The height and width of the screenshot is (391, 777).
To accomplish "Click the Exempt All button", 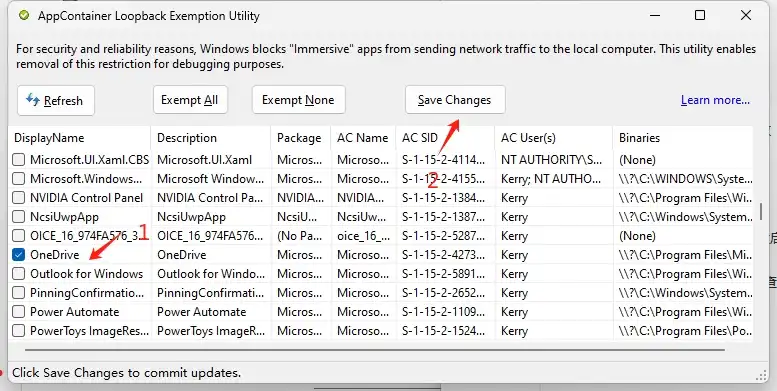I will click(190, 100).
